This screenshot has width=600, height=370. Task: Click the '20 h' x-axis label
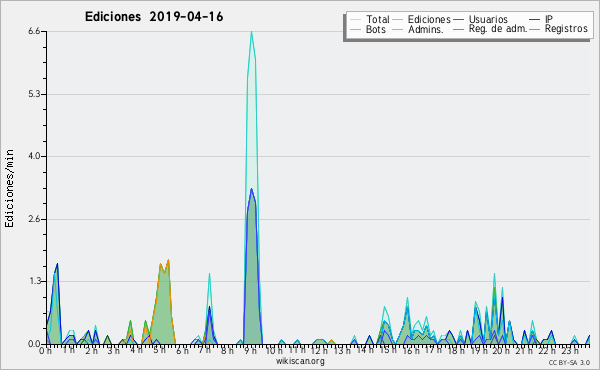(500, 350)
